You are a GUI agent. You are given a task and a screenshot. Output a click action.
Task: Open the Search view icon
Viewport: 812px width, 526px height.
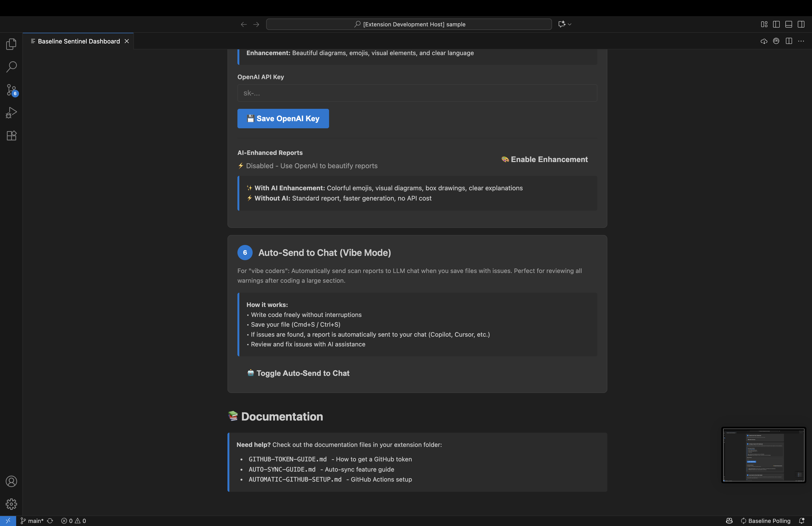[11, 67]
